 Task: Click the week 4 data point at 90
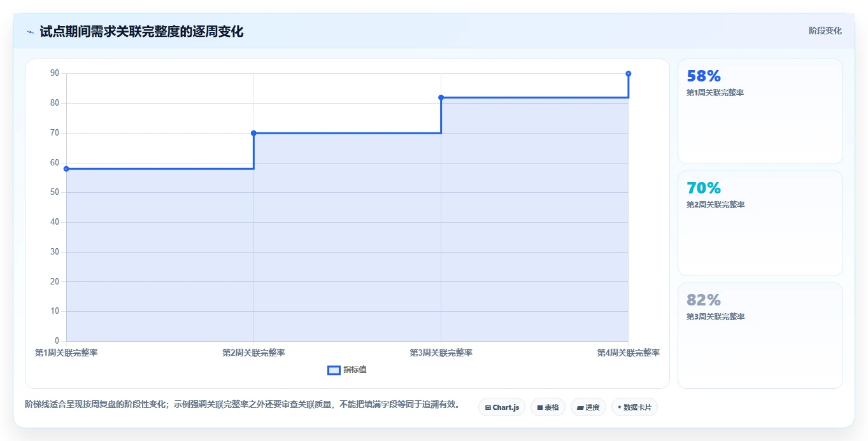point(629,74)
